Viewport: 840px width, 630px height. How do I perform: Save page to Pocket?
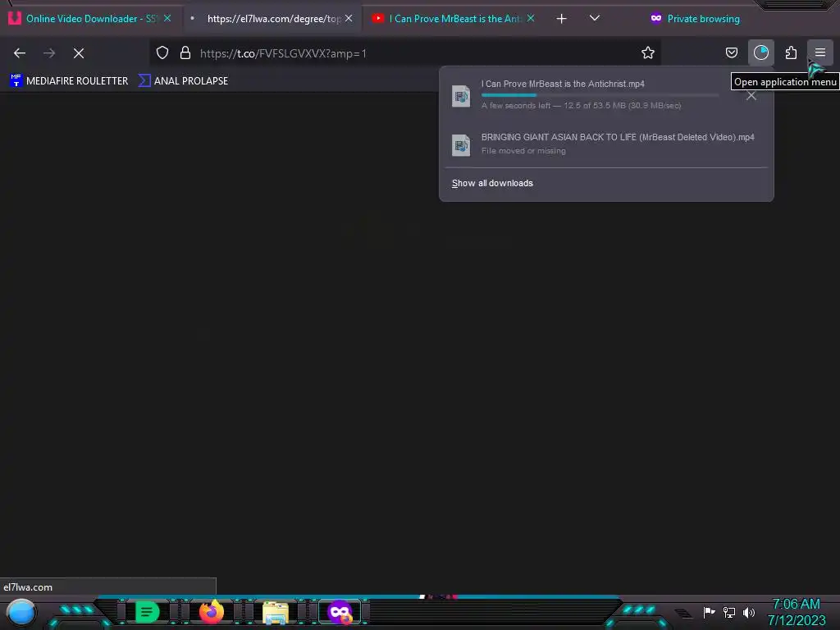[731, 52]
